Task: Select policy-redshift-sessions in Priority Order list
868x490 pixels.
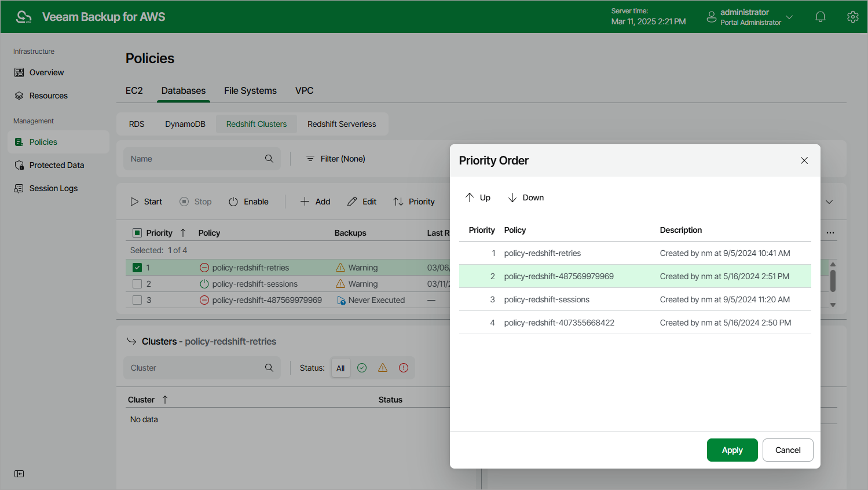Action: [635, 299]
